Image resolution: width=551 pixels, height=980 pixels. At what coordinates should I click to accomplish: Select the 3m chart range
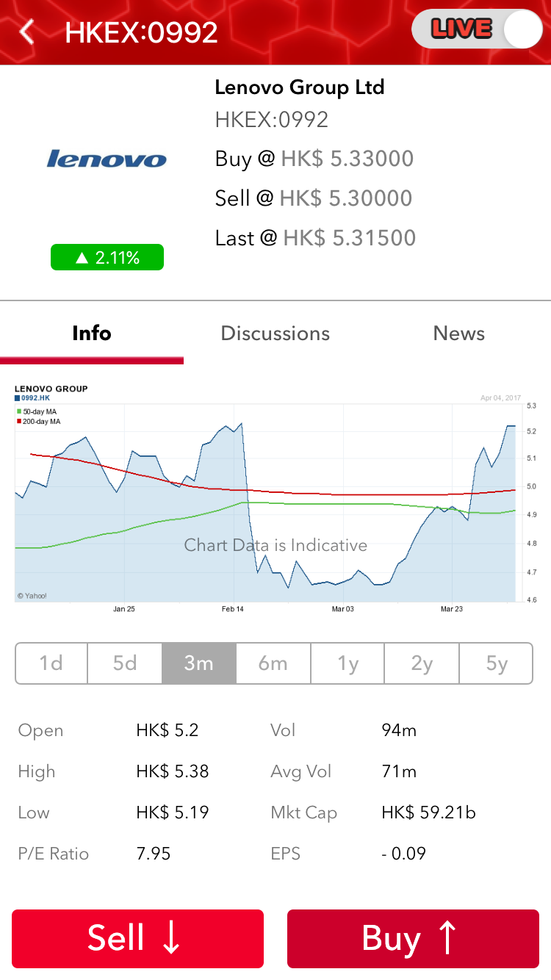[x=199, y=663]
